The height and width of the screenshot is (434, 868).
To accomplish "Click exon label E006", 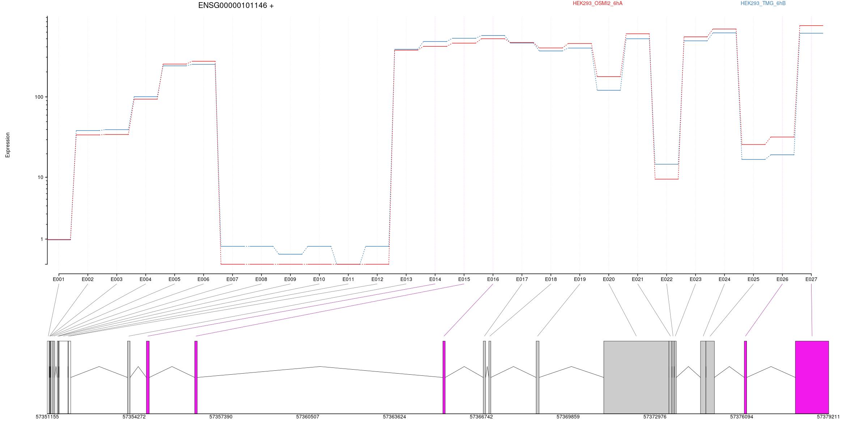I will [203, 279].
